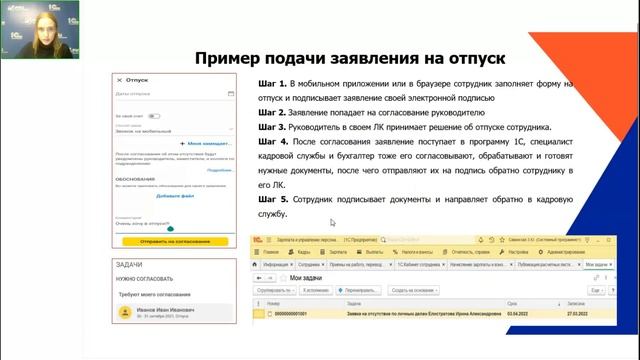
Task: Open the Налоги и взносы section
Action: click(x=412, y=252)
